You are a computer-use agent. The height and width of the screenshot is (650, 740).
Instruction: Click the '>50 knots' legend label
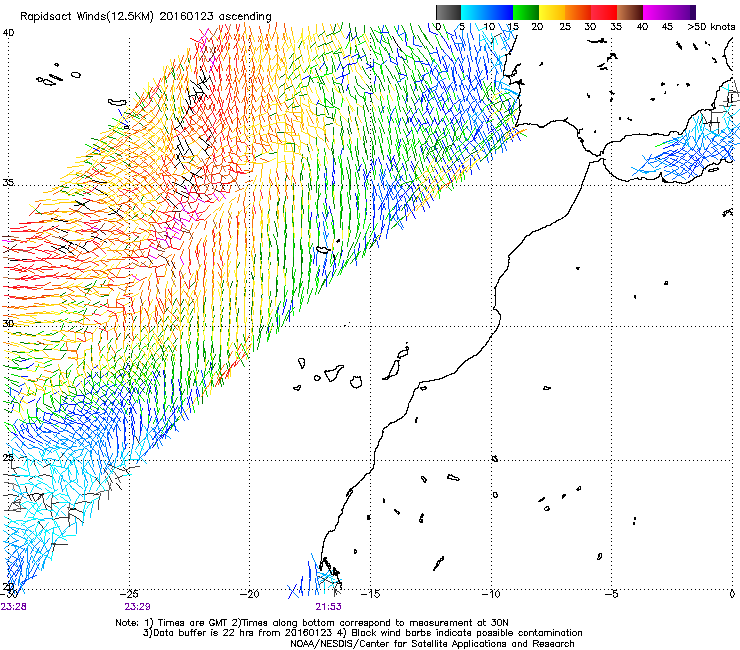711,27
